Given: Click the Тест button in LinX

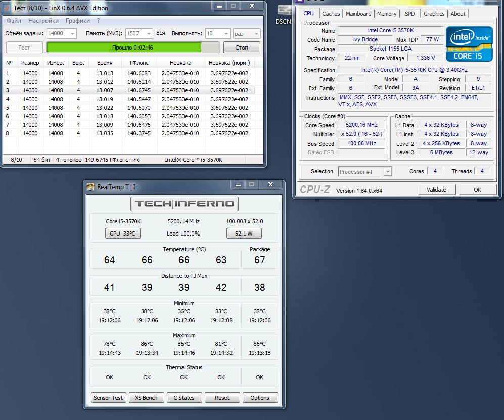Looking at the screenshot, I should coord(24,47).
